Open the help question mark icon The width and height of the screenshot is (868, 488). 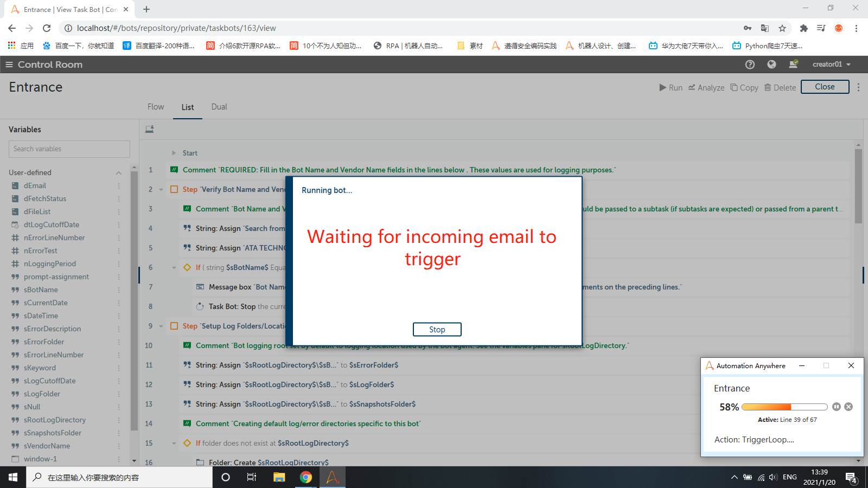coord(750,65)
